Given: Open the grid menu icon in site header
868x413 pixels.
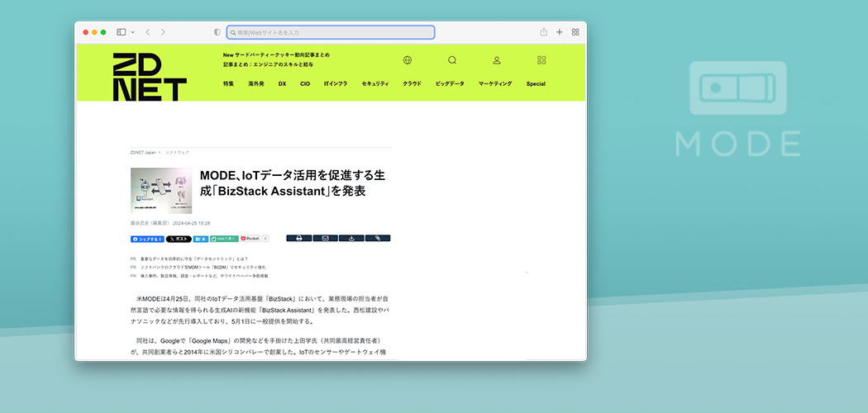Looking at the screenshot, I should 541,60.
